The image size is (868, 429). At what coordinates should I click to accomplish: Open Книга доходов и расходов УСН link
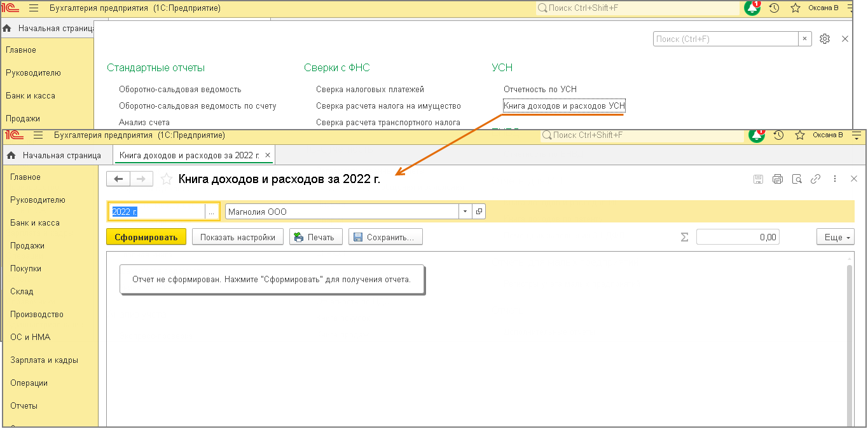564,106
